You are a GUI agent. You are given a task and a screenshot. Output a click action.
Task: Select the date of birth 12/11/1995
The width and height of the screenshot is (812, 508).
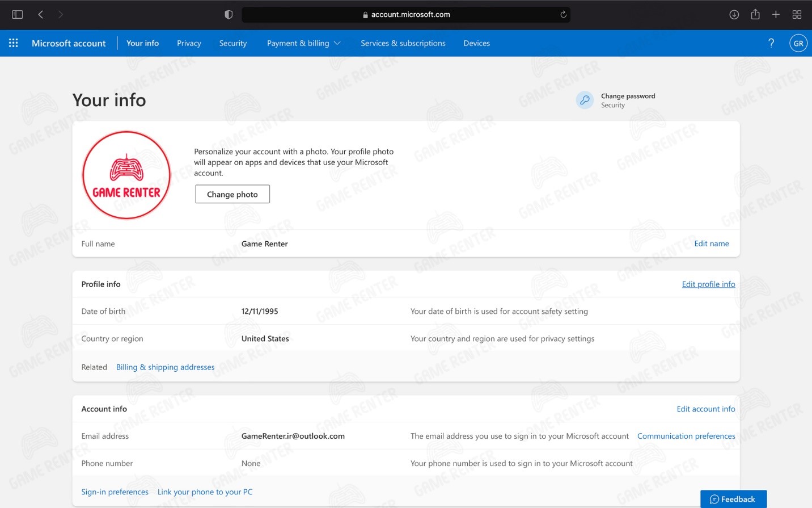pyautogui.click(x=260, y=311)
